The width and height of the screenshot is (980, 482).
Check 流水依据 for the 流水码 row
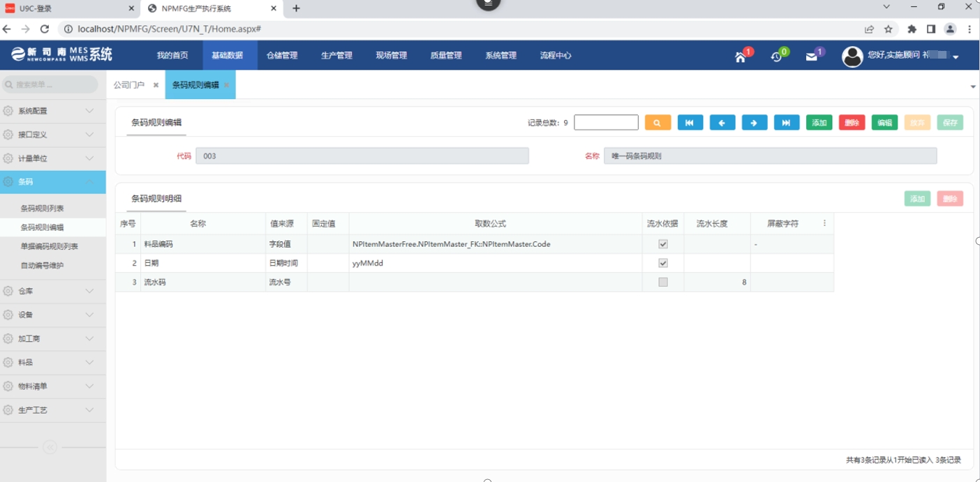point(663,283)
